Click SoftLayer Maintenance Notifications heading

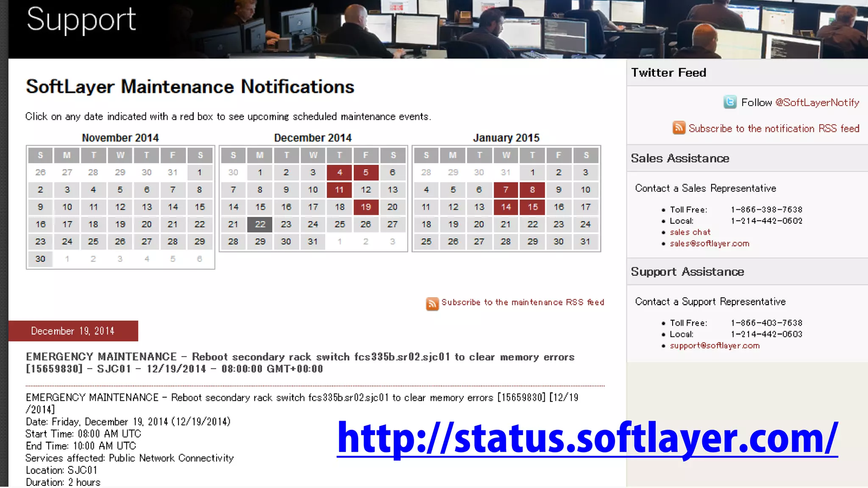pos(190,87)
